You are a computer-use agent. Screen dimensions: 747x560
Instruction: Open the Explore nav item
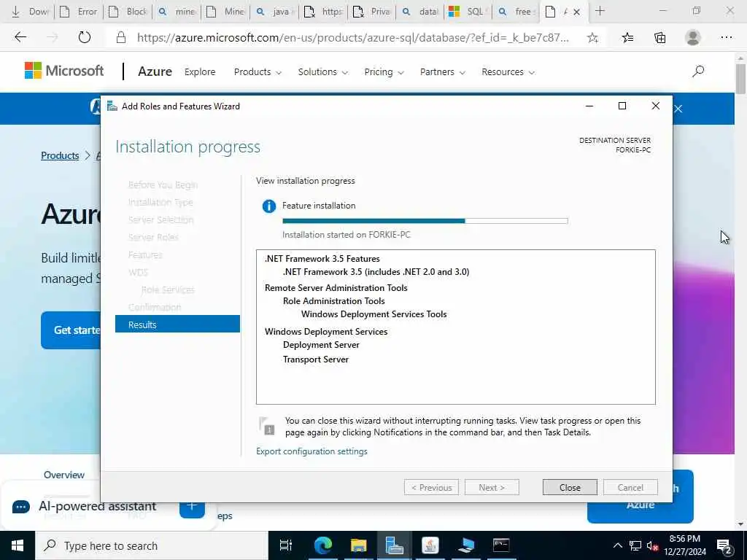[200, 72]
